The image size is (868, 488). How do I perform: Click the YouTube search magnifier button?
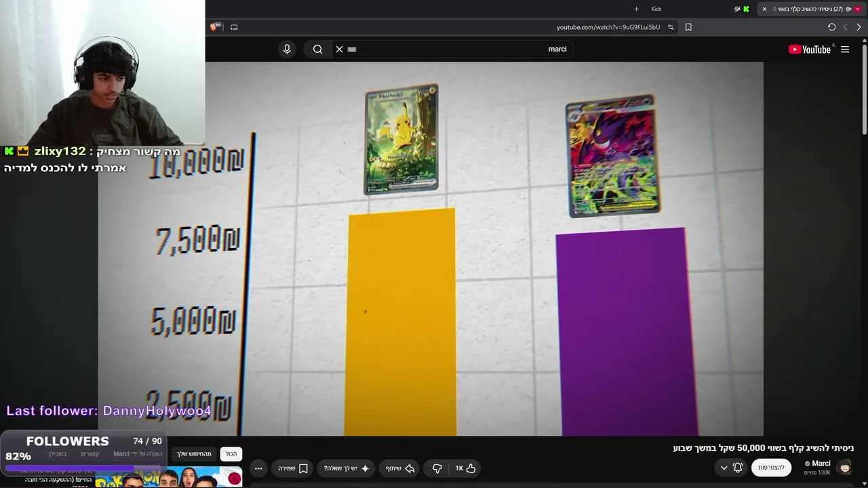(317, 49)
